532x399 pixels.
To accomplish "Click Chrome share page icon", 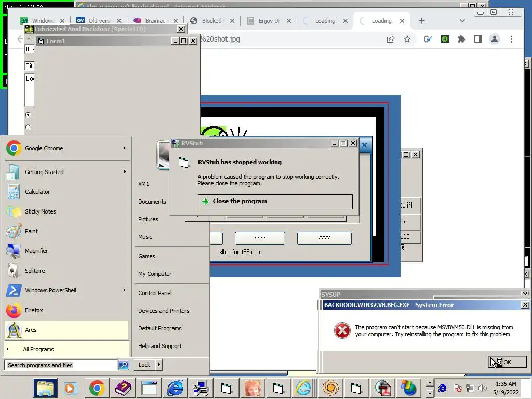I will (x=391, y=39).
